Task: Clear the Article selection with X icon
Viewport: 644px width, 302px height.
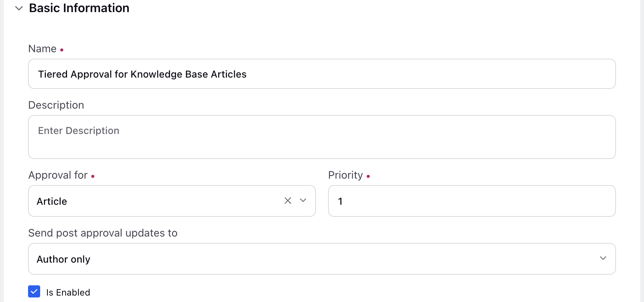Action: [x=288, y=201]
